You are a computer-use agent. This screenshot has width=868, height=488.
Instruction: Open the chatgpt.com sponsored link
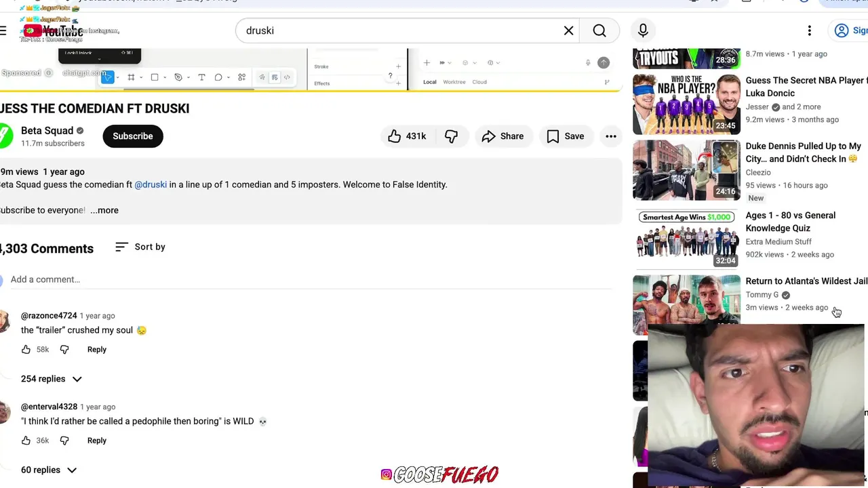click(83, 73)
